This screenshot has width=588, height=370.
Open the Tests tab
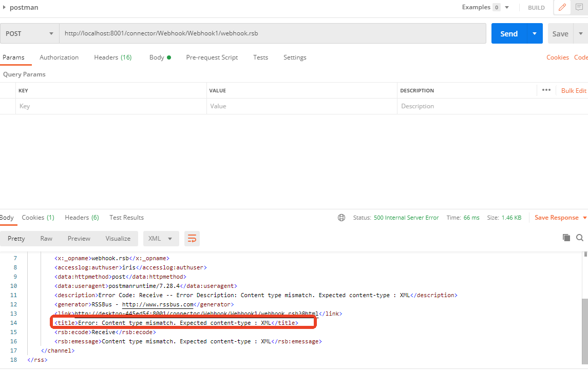click(261, 57)
